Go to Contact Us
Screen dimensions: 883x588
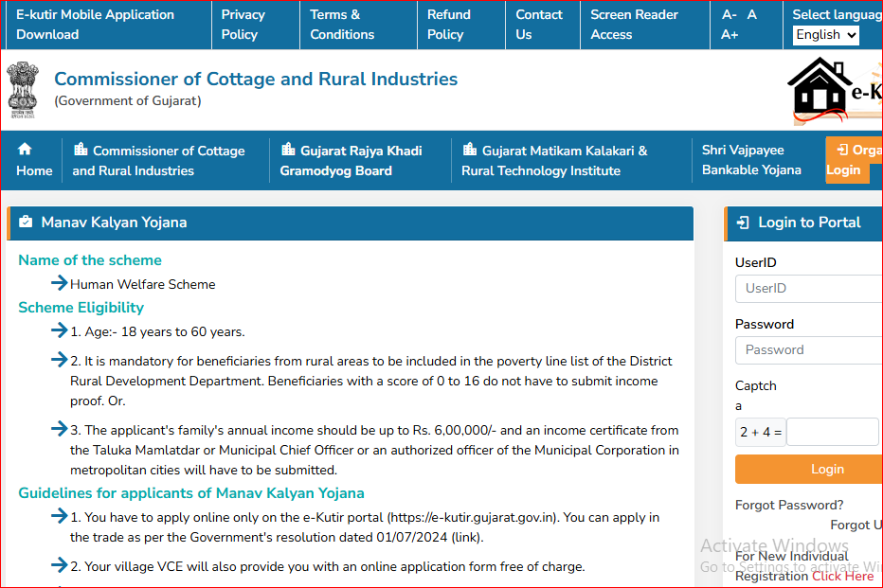coord(539,25)
